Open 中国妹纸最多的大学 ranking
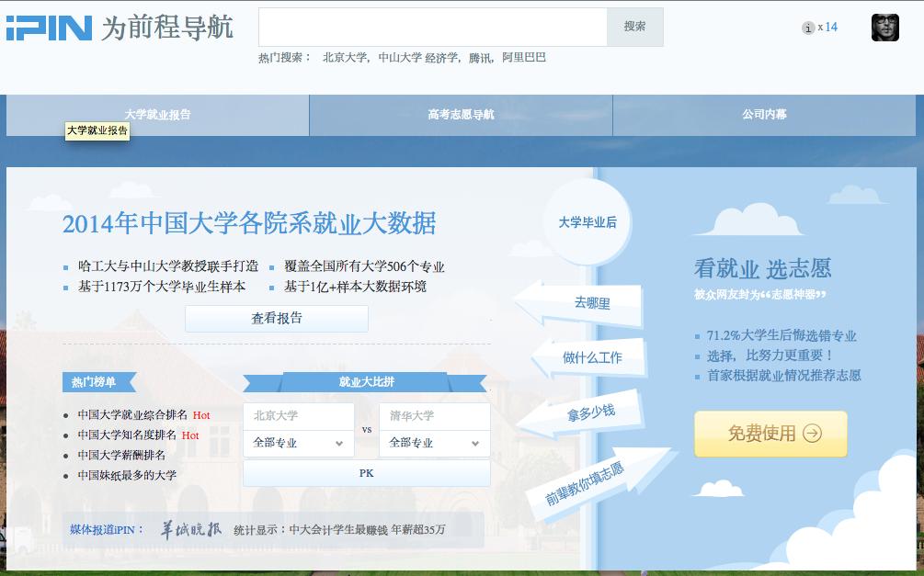 (x=127, y=475)
